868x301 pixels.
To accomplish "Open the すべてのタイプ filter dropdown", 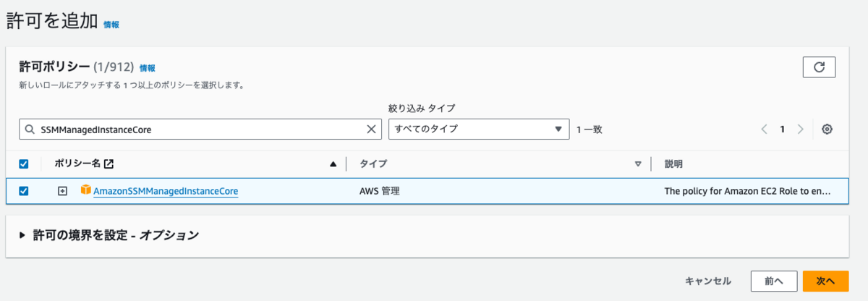I will pyautogui.click(x=478, y=130).
